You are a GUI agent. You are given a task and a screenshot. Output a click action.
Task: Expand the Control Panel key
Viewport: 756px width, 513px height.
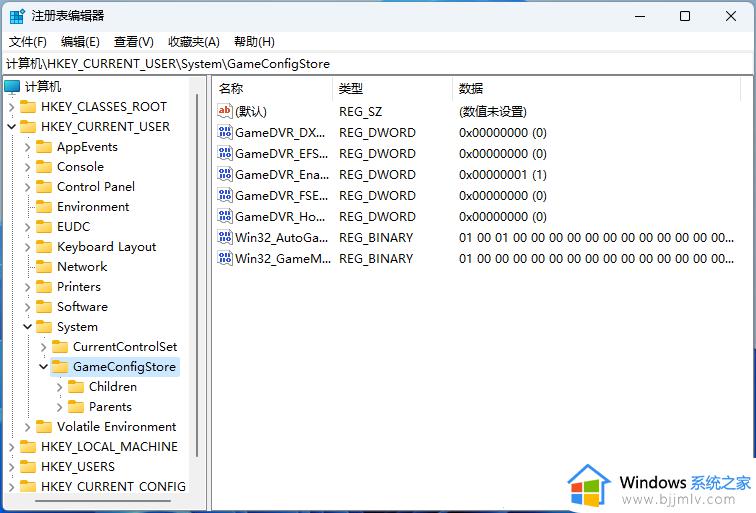27,187
